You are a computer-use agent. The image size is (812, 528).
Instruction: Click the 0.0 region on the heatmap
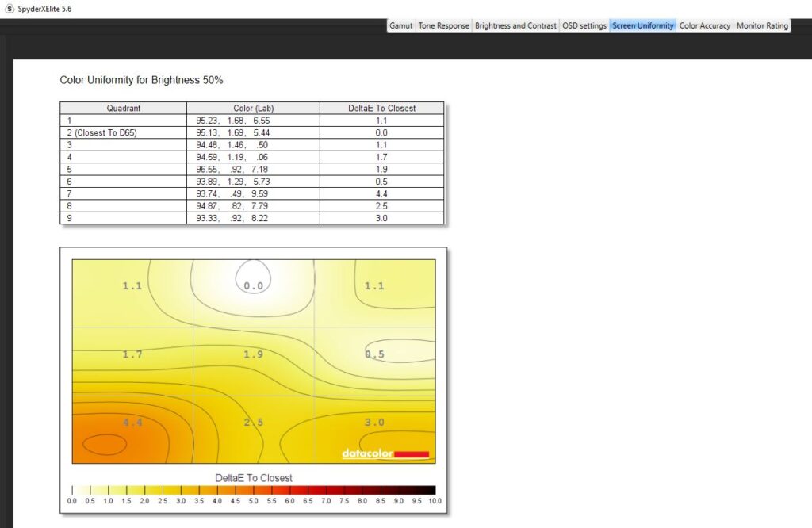tap(253, 285)
